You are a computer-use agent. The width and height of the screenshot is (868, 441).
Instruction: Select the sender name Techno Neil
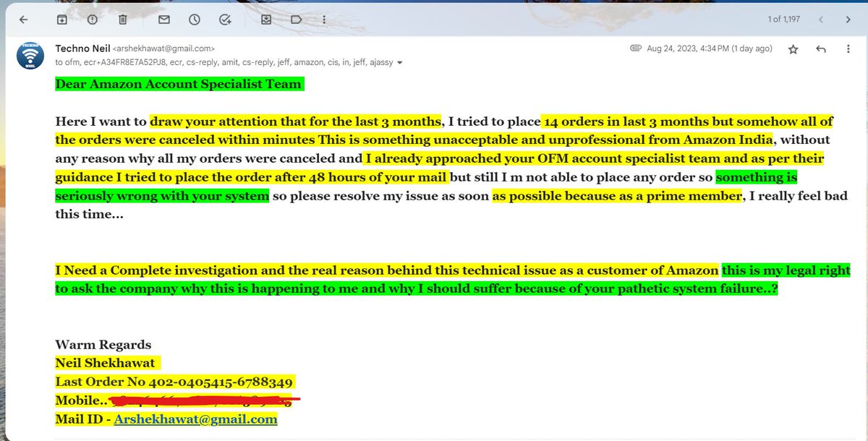[x=82, y=48]
